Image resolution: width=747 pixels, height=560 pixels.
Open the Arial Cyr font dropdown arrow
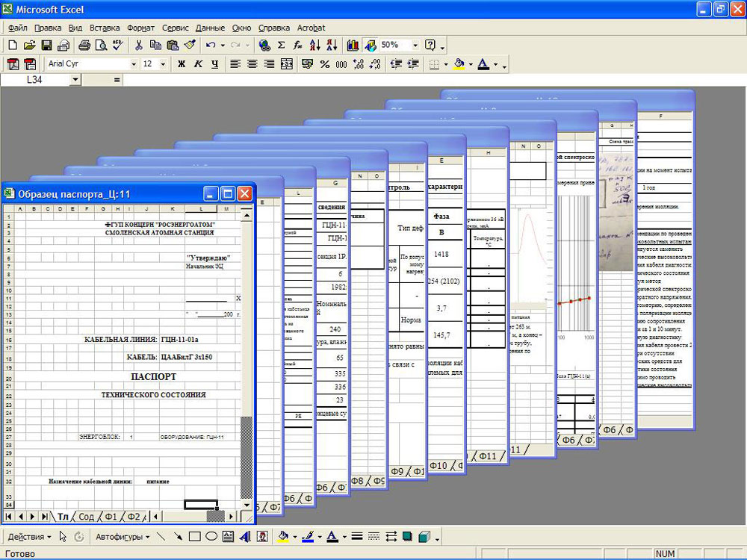(x=134, y=63)
